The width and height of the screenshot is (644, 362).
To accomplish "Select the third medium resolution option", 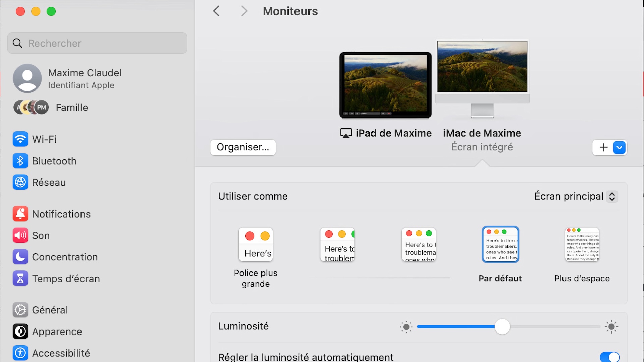I will (x=419, y=245).
